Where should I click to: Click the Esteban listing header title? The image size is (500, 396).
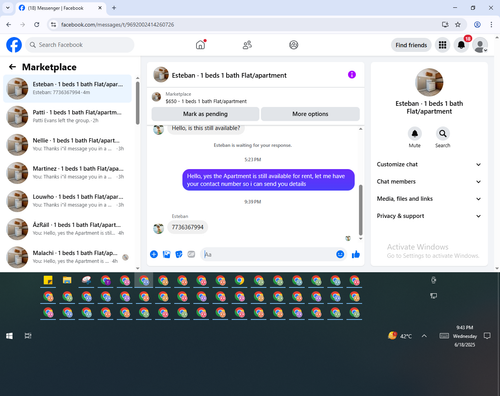click(229, 76)
